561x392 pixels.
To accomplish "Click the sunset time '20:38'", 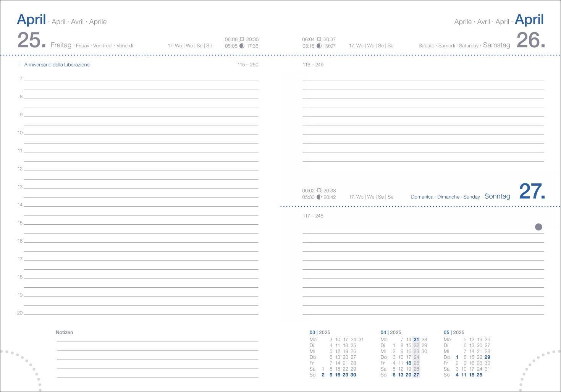I will [x=330, y=191].
